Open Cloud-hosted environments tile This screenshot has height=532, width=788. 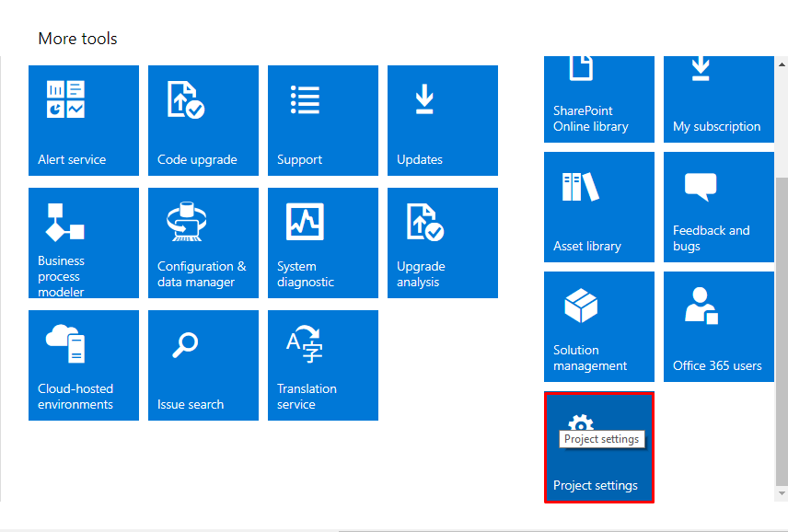click(84, 365)
